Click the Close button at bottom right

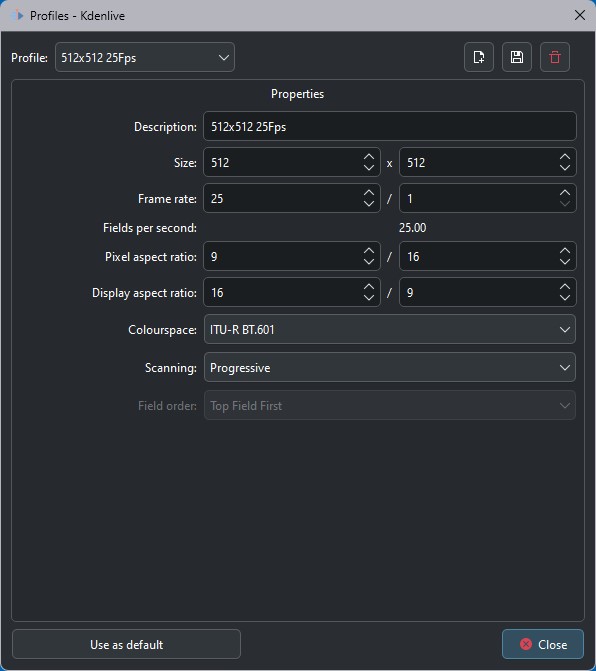point(543,644)
